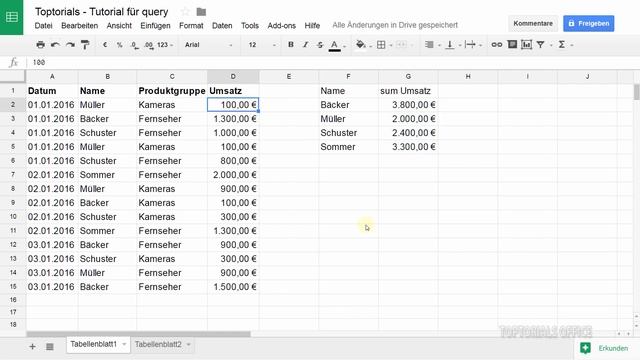Select cell 2.000,00 € in Sommer row 7
The height and width of the screenshot is (360, 640).
click(x=233, y=175)
